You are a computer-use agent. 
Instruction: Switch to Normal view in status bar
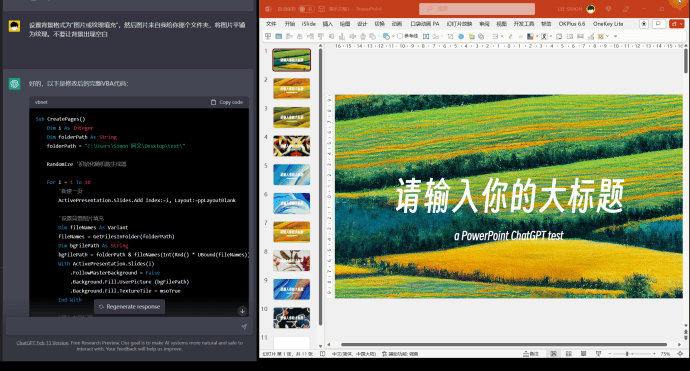[554, 353]
